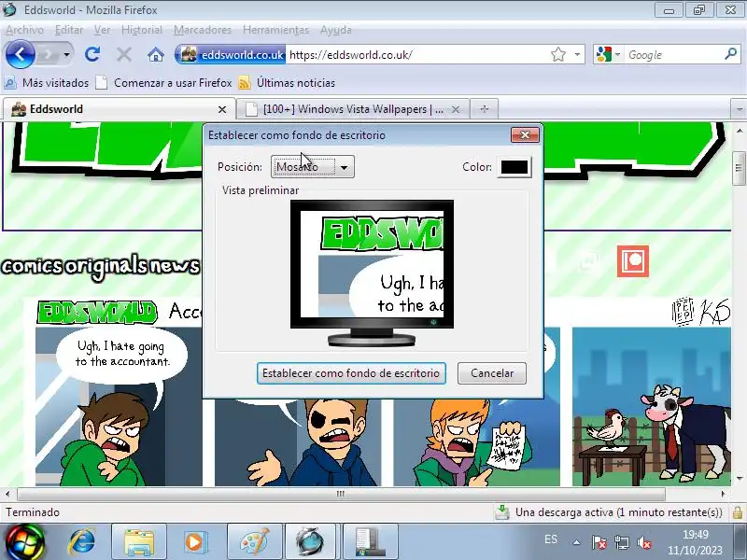Click the vertical scrollbar thumb
Screen dimensions: 747x560
[739, 168]
